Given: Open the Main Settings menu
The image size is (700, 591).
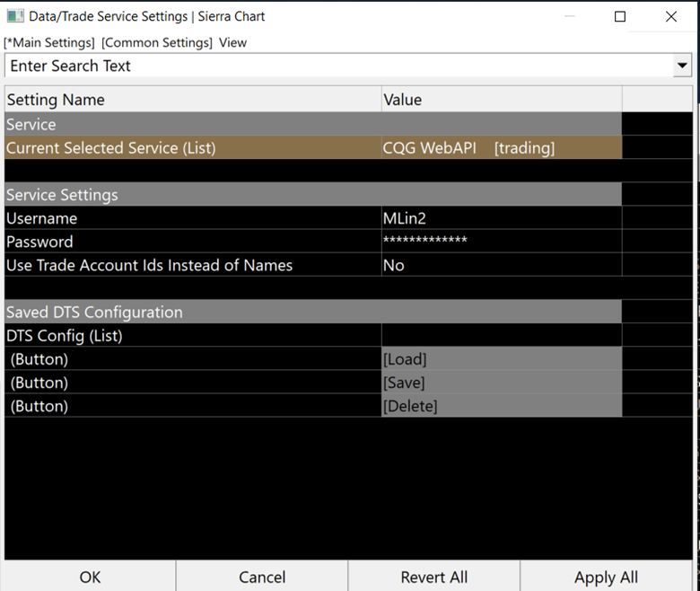Looking at the screenshot, I should 50,42.
